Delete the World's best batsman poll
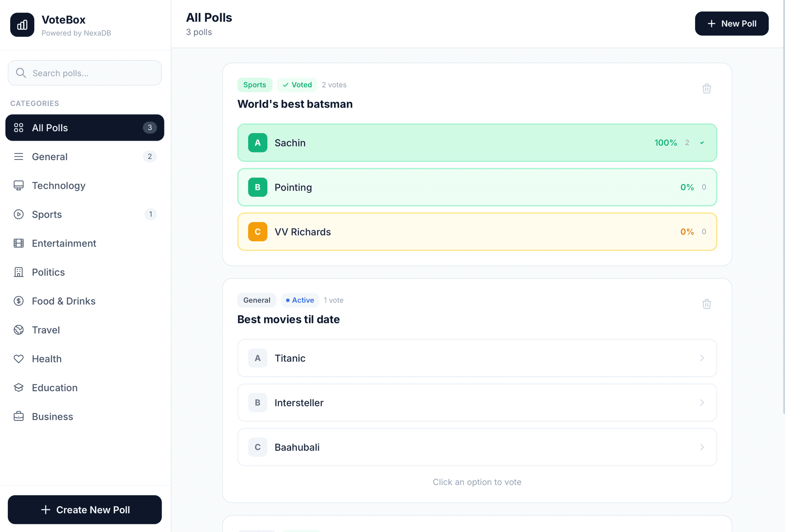The image size is (785, 532). pos(707,89)
